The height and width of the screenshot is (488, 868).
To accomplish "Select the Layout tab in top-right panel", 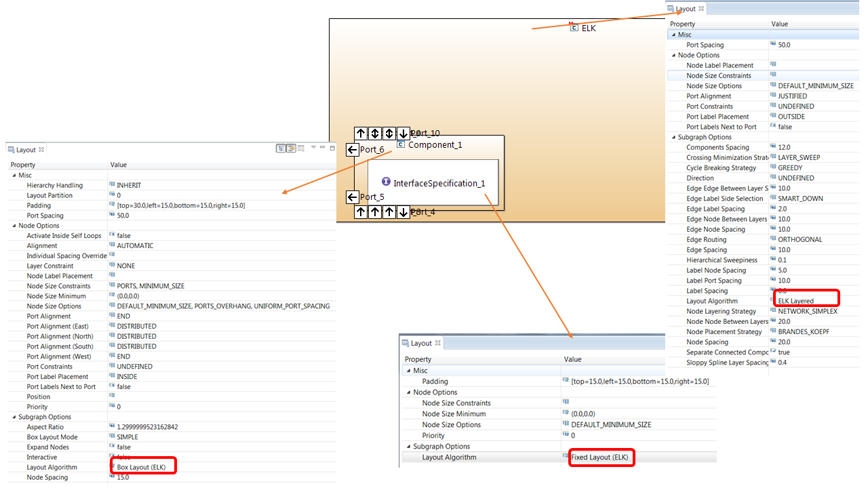I will point(686,9).
